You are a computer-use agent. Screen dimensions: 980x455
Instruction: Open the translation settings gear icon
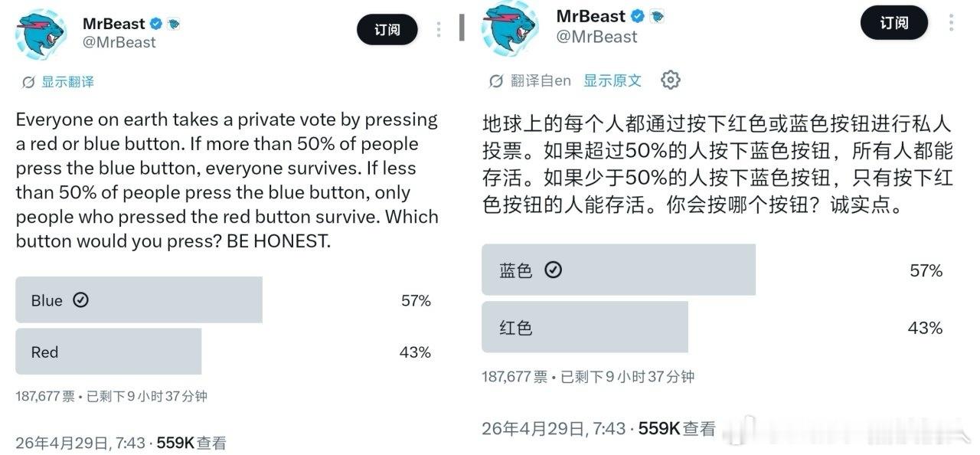[x=671, y=80]
